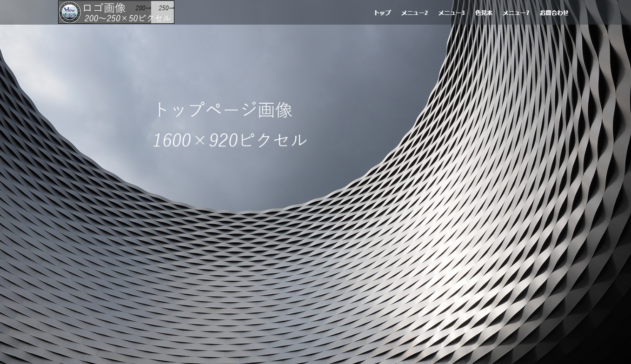Go to the トップ page
The image size is (631, 364).
[x=382, y=13]
